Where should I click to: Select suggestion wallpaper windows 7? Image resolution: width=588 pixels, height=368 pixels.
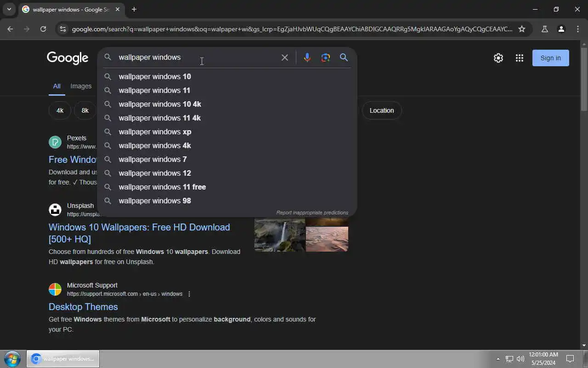227,159
